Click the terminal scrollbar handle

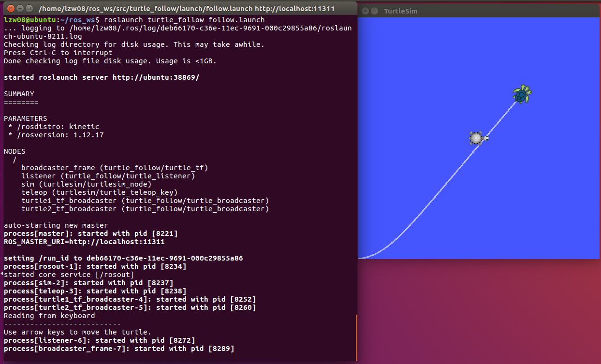coord(356,337)
